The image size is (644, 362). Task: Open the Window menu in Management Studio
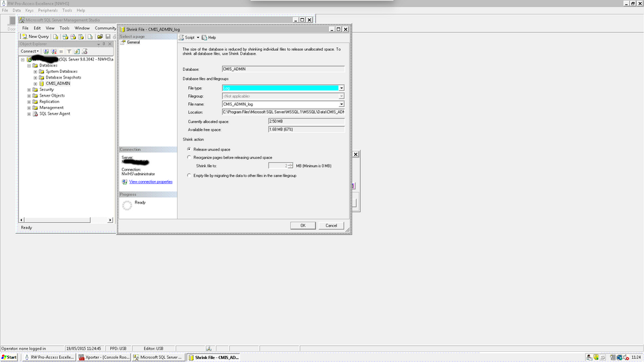point(82,28)
